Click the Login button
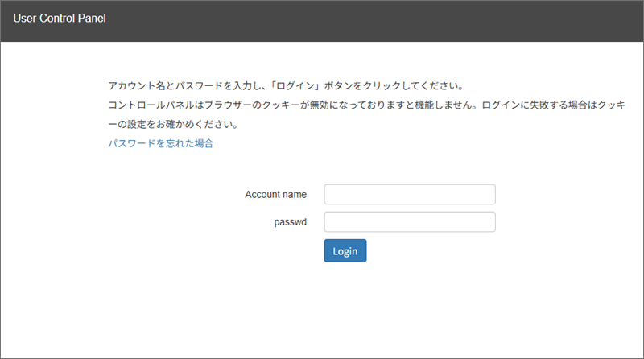The image size is (644, 359). click(x=345, y=250)
